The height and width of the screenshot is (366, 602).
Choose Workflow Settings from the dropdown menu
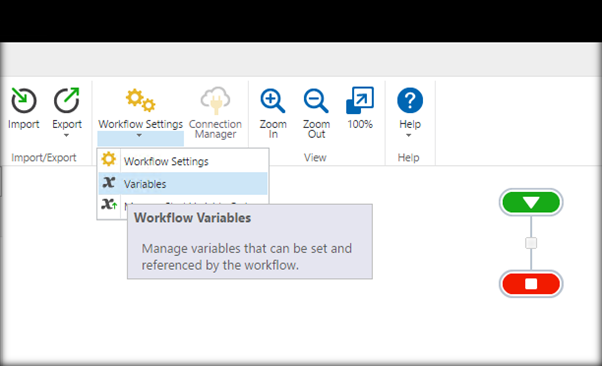pos(183,161)
